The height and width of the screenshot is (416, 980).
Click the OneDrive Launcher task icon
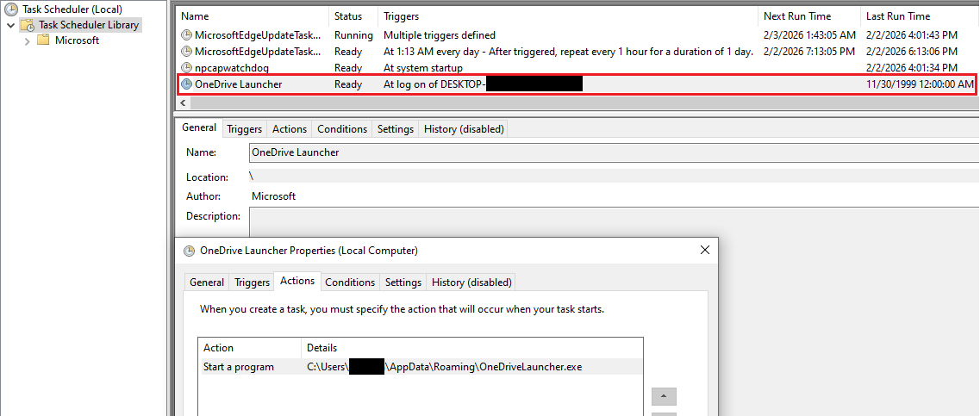tap(187, 84)
